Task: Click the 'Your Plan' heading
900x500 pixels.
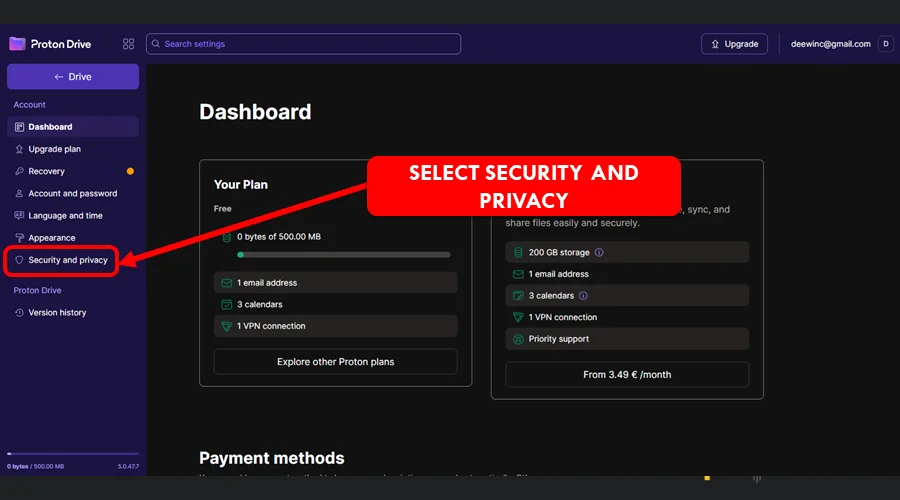Action: click(240, 185)
